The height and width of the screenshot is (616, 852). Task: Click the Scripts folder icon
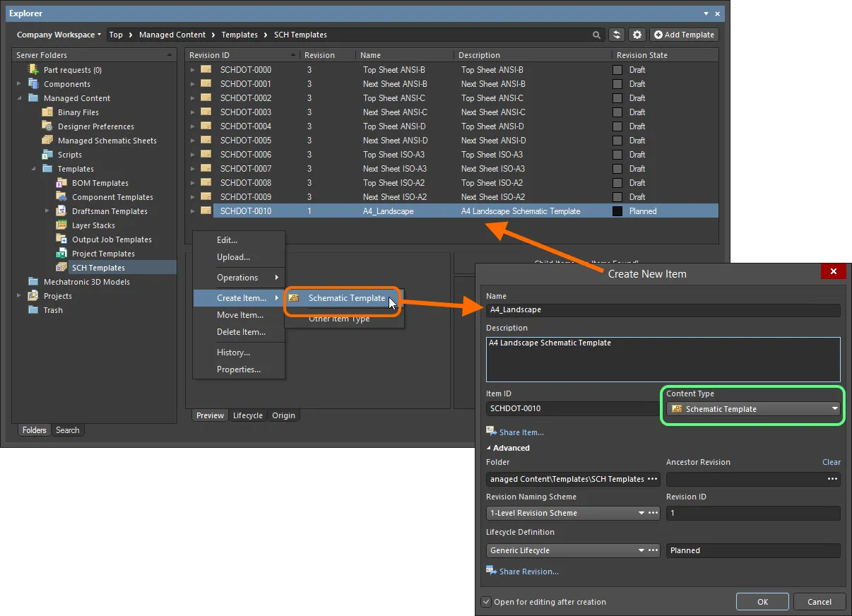(x=47, y=155)
